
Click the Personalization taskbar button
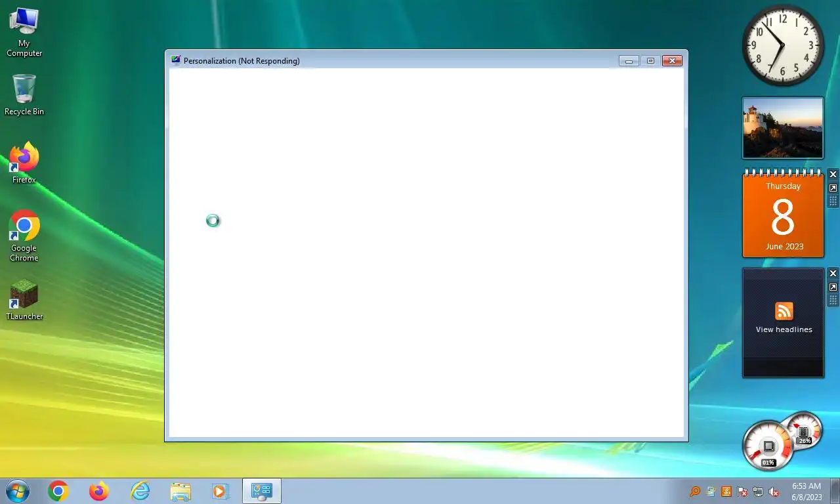[262, 491]
